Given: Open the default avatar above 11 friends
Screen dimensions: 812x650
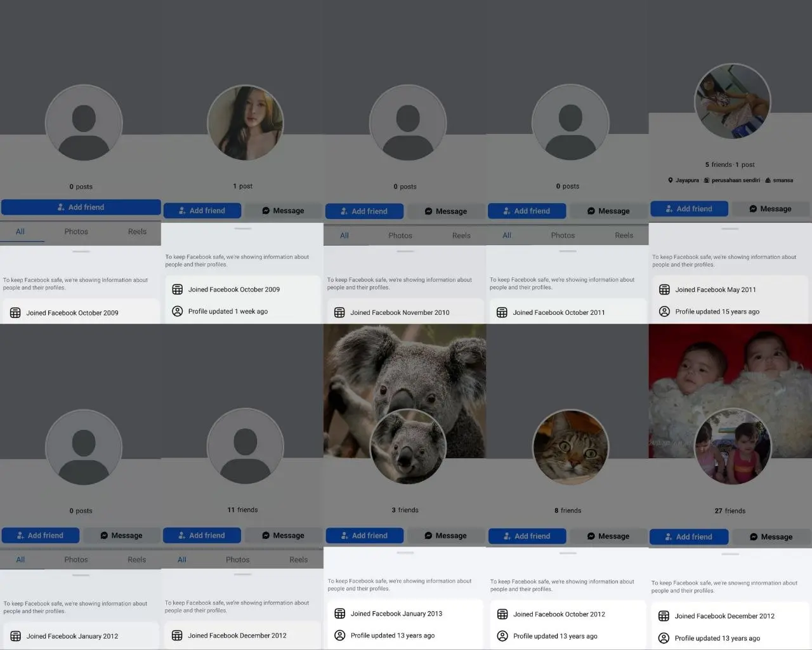Looking at the screenshot, I should click(x=246, y=446).
